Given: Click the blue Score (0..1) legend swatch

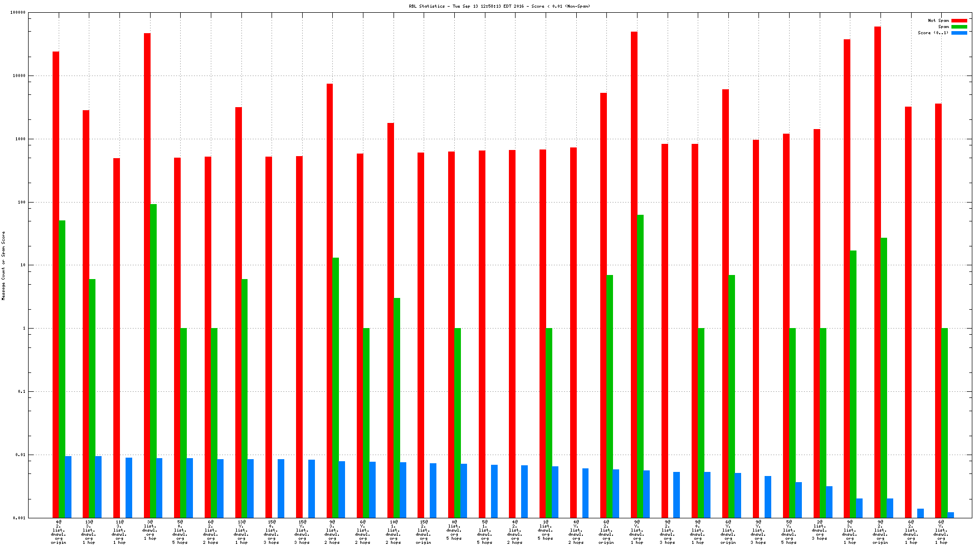Looking at the screenshot, I should tap(959, 33).
